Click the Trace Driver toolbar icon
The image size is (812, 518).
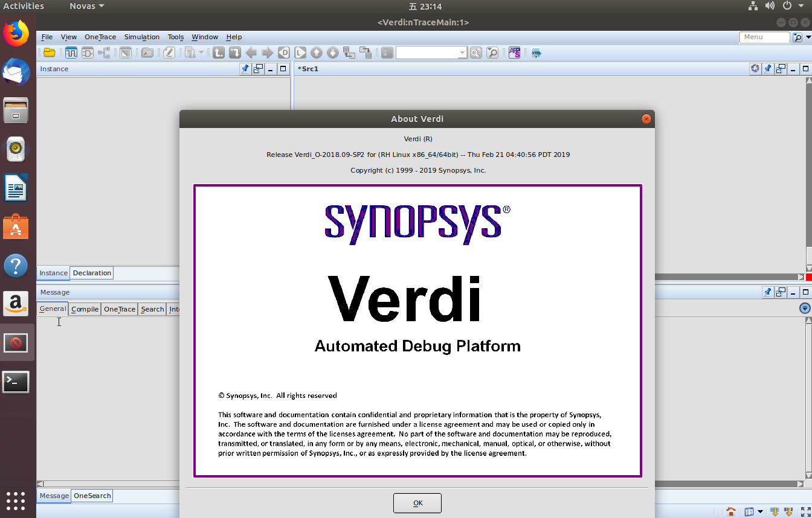(x=235, y=53)
